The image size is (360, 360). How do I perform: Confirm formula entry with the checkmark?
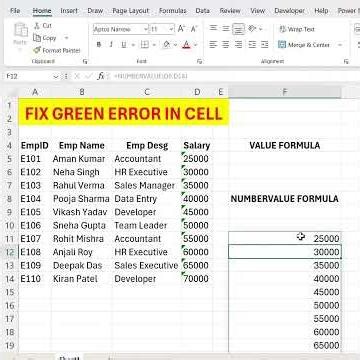tap(88, 77)
